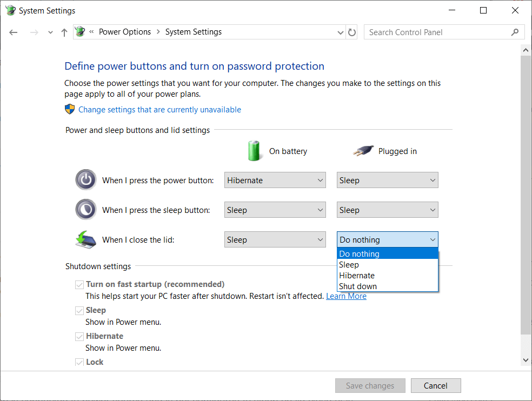
Task: Click the laptop lid icon
Action: pyautogui.click(x=85, y=239)
